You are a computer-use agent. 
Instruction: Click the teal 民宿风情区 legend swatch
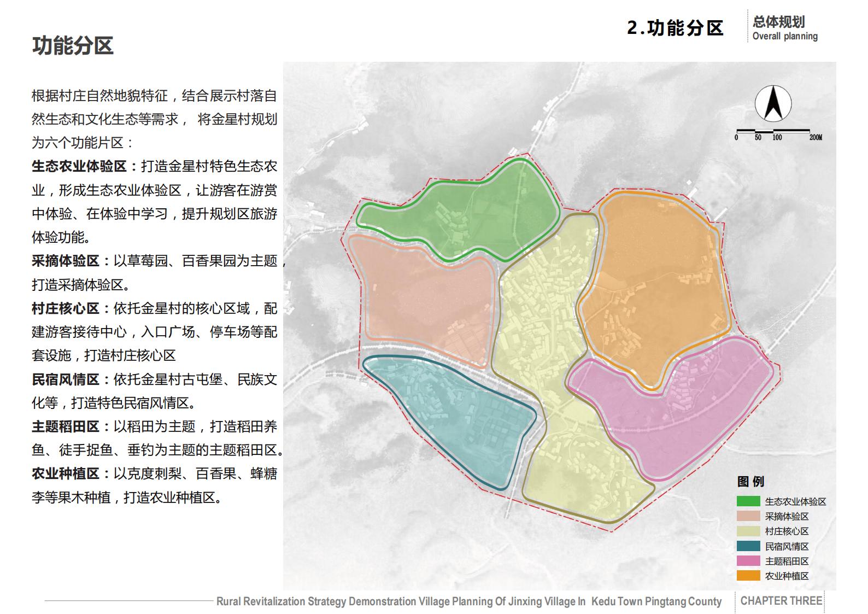pos(748,546)
